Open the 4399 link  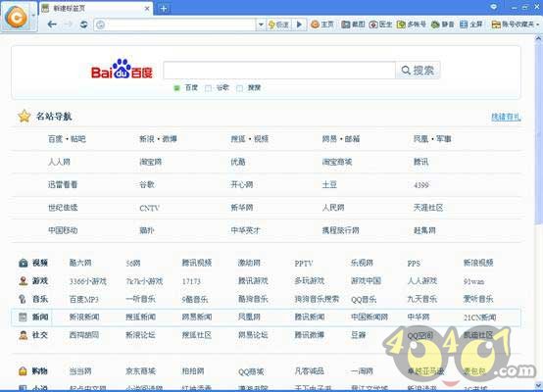[x=421, y=185]
